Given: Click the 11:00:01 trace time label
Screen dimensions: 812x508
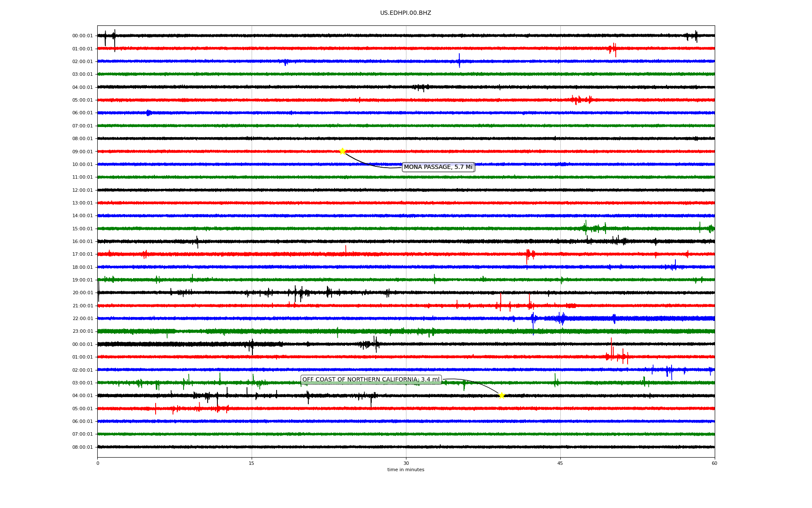Looking at the screenshot, I should [x=82, y=177].
